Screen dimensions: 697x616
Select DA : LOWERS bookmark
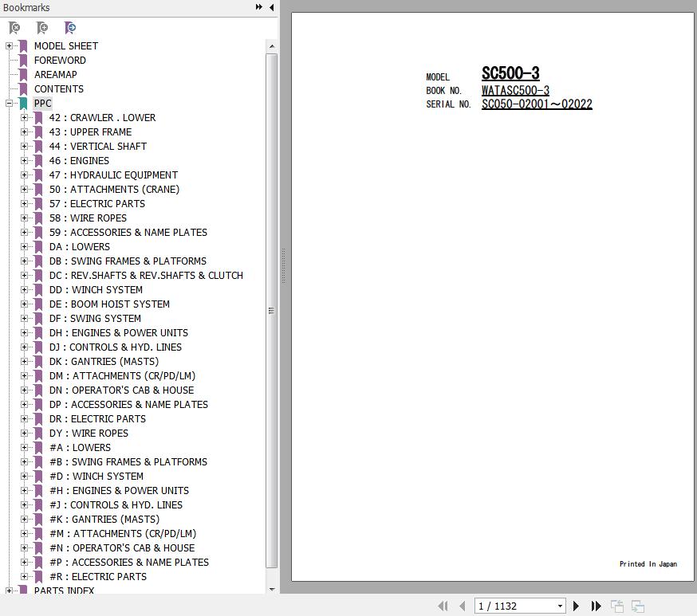(x=80, y=246)
